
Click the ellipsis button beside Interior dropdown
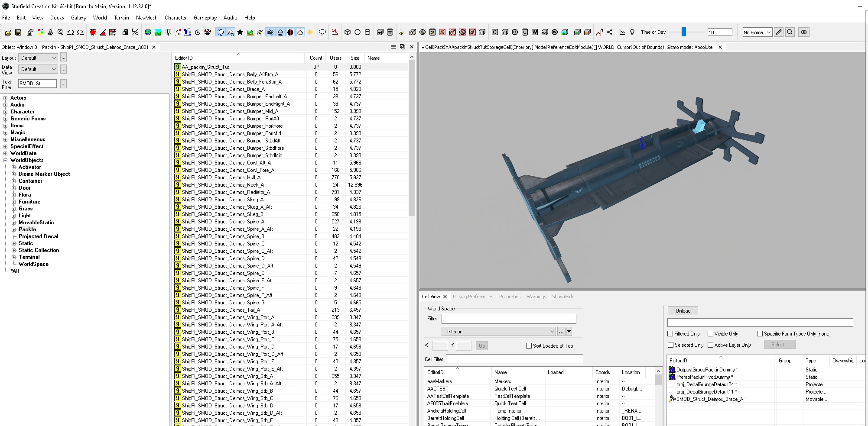[561, 332]
